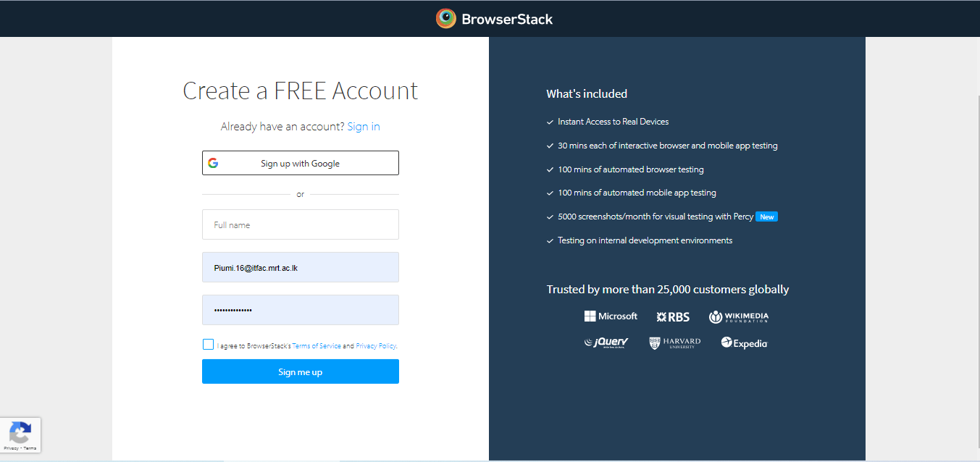980x462 pixels.
Task: Click the reCAPTCHA Terms link
Action: [x=30, y=449]
